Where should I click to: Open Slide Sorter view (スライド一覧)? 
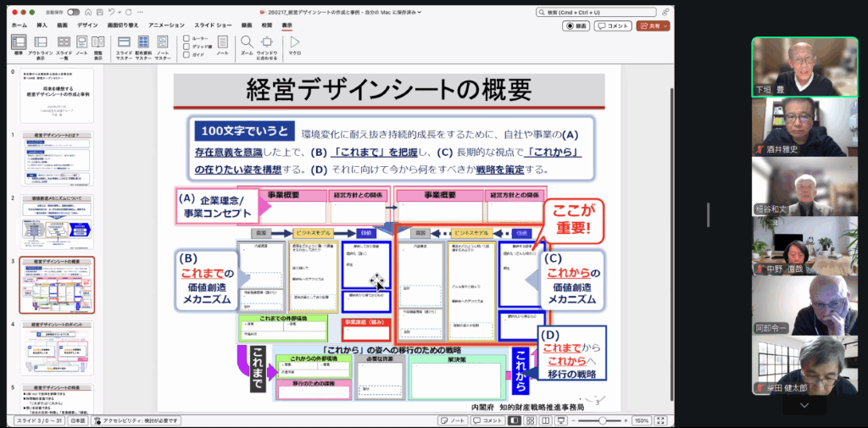(64, 44)
